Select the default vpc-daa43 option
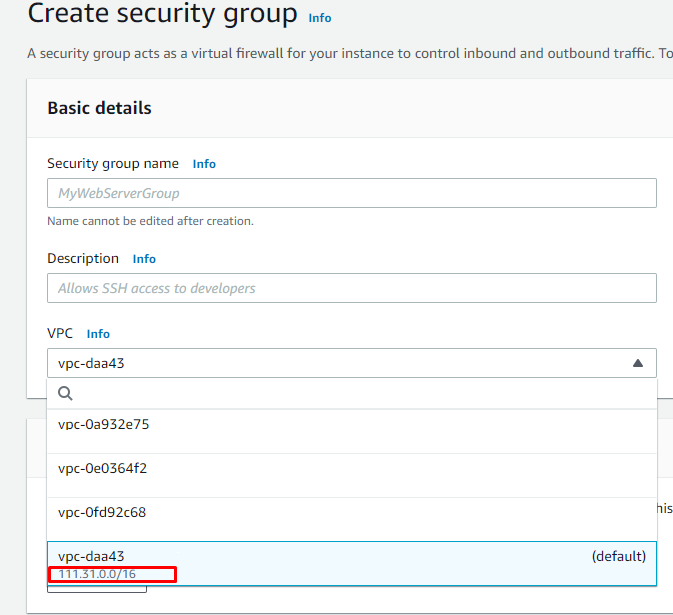The width and height of the screenshot is (673, 615). [352, 563]
